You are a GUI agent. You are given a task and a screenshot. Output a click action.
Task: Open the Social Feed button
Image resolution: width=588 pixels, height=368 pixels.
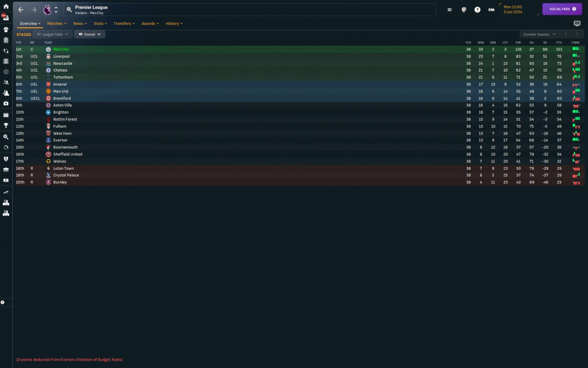[x=562, y=9]
